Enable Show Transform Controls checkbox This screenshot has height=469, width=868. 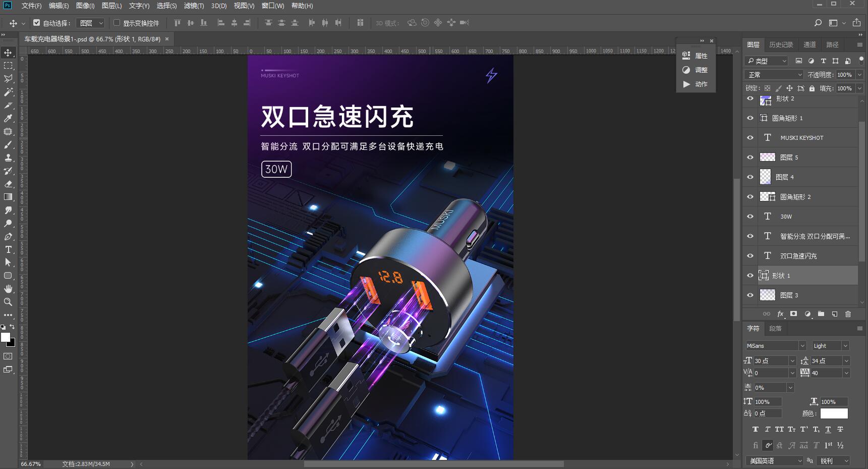coord(117,23)
